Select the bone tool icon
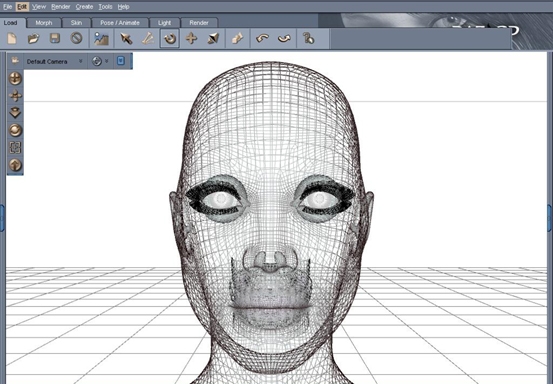Image resolution: width=553 pixels, height=384 pixels. pos(148,38)
